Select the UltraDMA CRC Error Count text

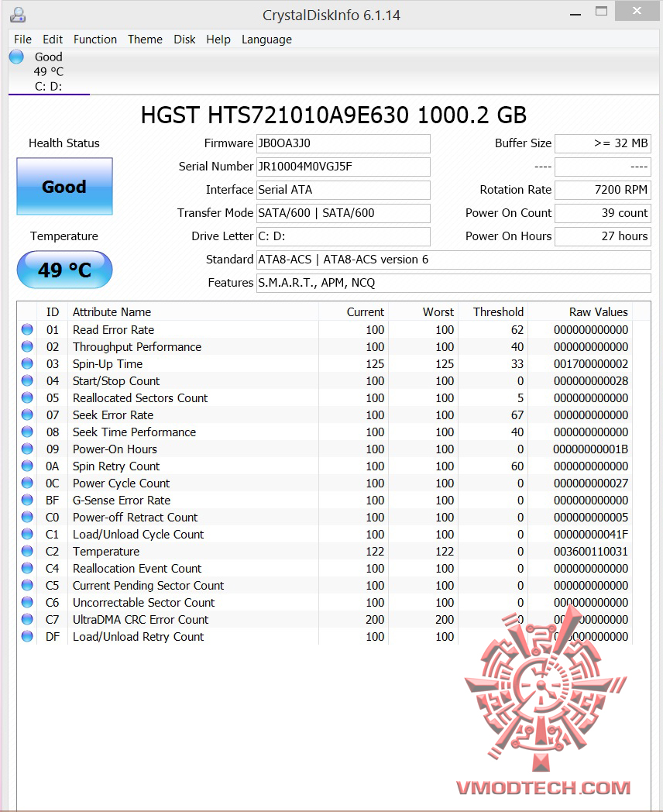(x=141, y=620)
